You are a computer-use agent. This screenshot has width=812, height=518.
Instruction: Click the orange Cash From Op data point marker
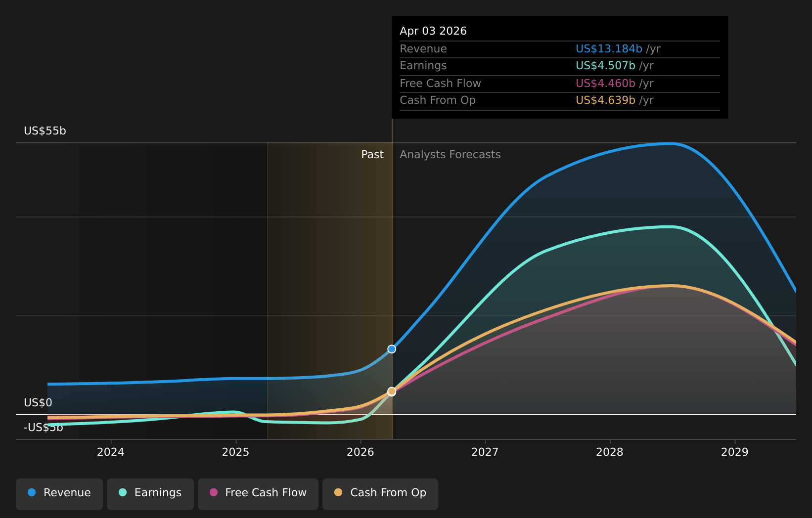(392, 391)
